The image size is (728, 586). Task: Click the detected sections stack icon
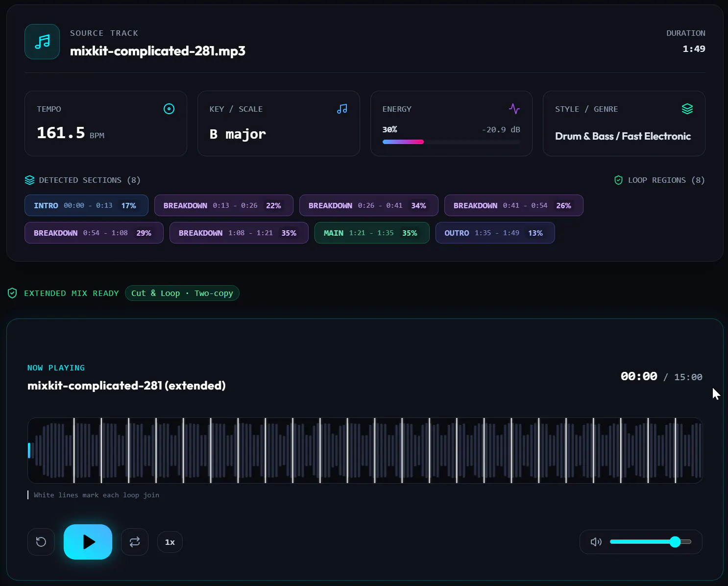pos(30,180)
